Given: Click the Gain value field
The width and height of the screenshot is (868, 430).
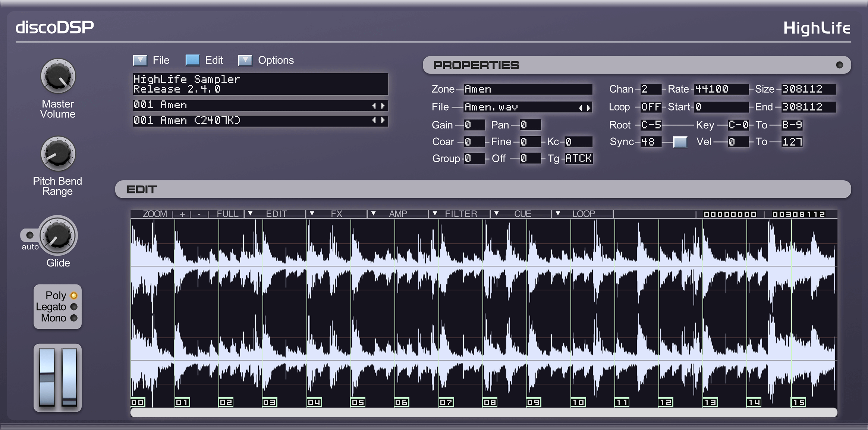Looking at the screenshot, I should tap(474, 125).
